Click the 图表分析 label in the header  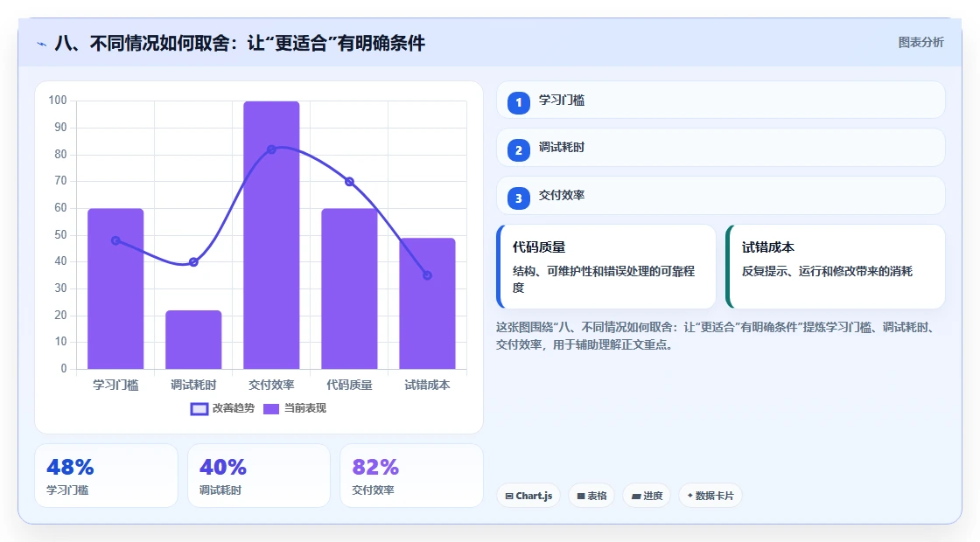coord(920,43)
